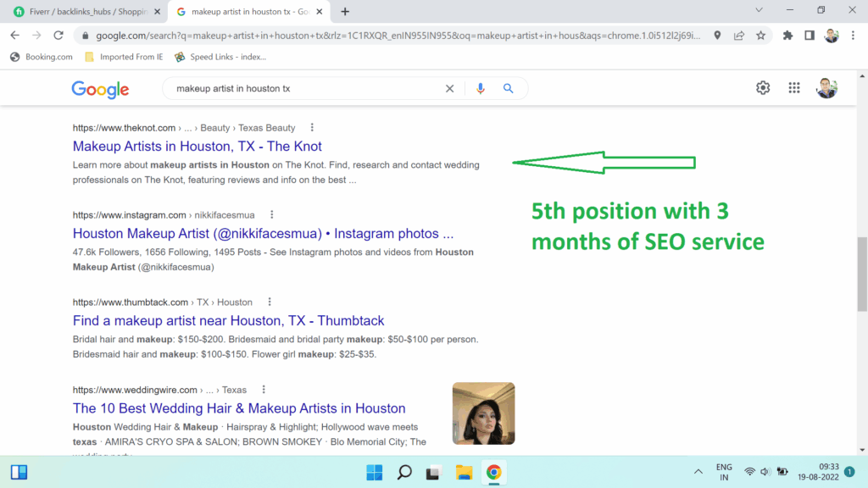Open Find a makeup artist near Houston Thumbtack

[x=228, y=320]
